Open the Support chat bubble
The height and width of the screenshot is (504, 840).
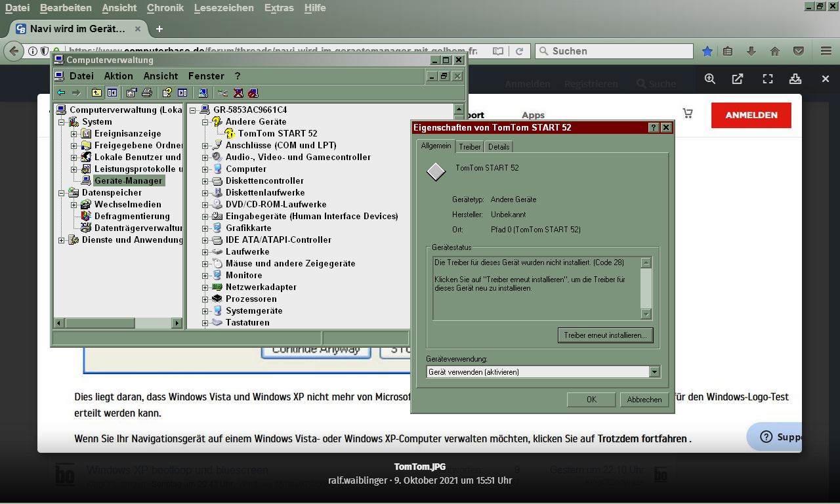point(775,436)
